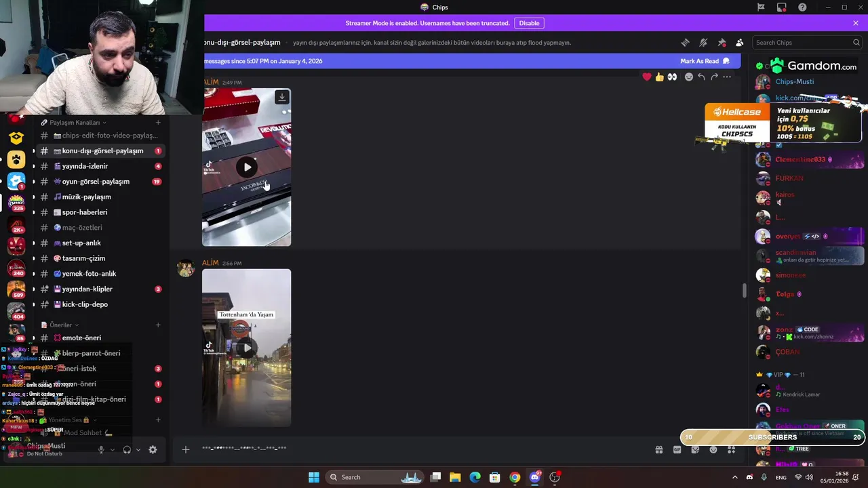Open Chips-Musti member profile
This screenshot has height=488, width=868.
pyautogui.click(x=794, y=82)
